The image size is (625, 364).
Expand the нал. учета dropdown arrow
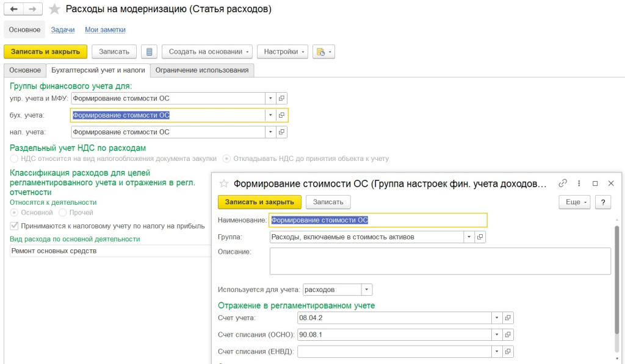click(270, 132)
